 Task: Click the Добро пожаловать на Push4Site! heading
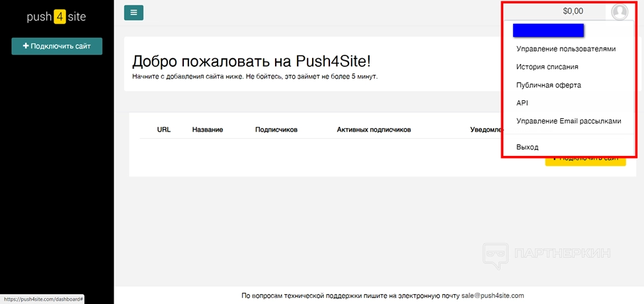(251, 61)
